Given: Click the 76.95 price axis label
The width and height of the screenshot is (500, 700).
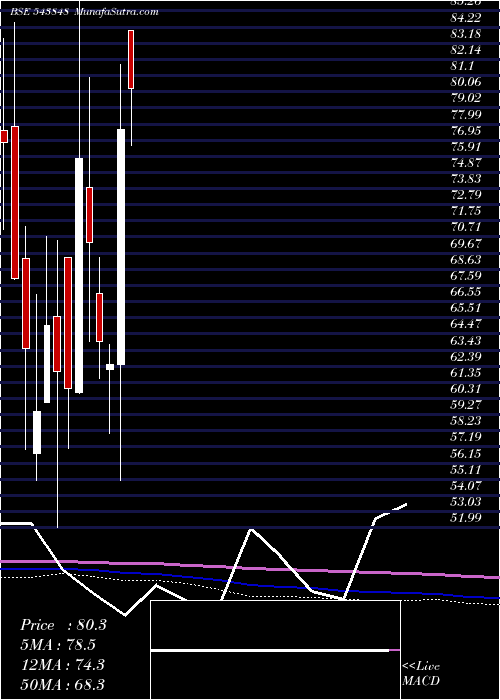Looking at the screenshot, I should click(467, 130).
